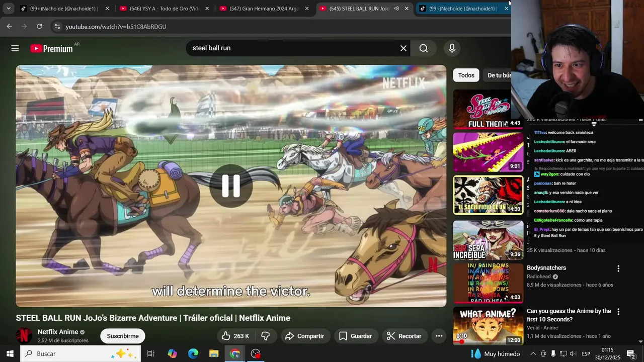644x362 pixels.
Task: Open the notification center icon
Action: click(x=630, y=353)
